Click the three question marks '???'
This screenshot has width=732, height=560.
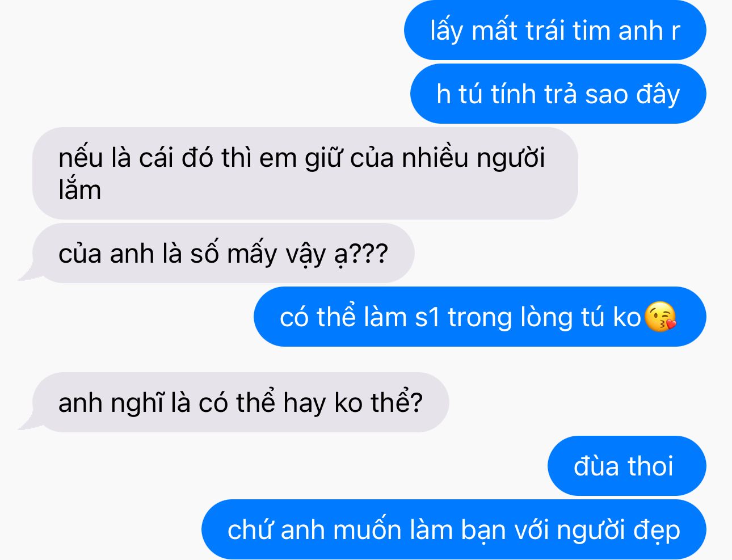click(x=369, y=254)
